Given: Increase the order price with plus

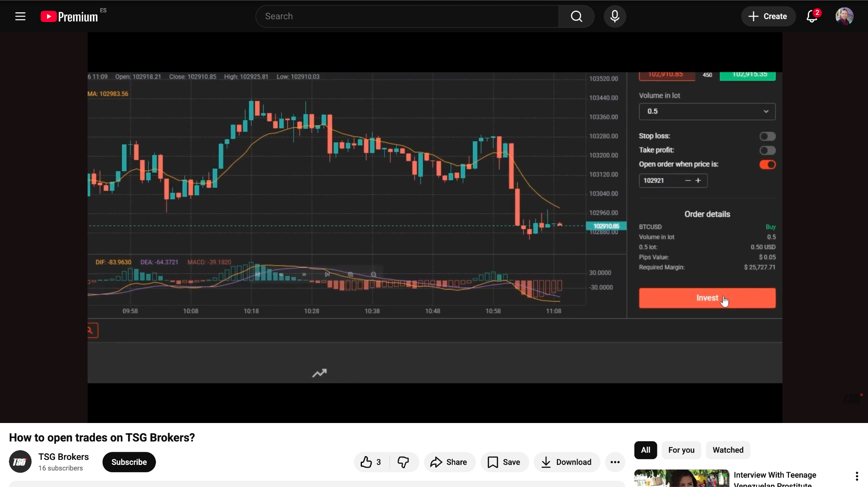Looking at the screenshot, I should pyautogui.click(x=698, y=181).
